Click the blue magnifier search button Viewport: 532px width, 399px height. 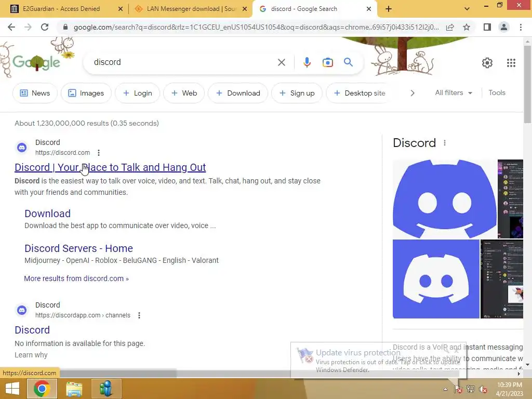pyautogui.click(x=348, y=62)
